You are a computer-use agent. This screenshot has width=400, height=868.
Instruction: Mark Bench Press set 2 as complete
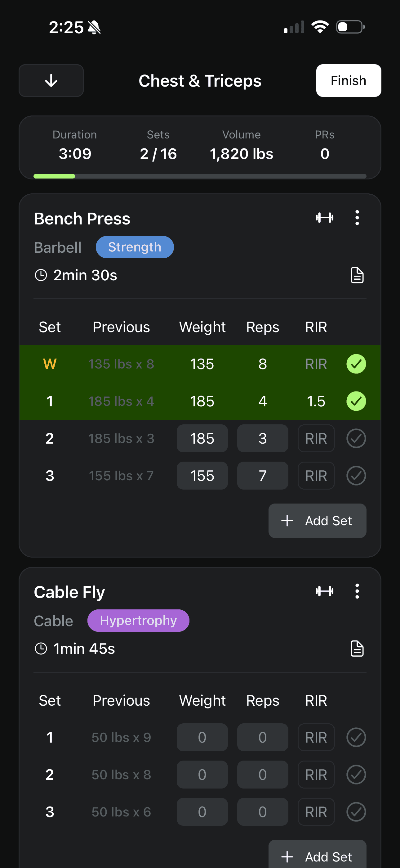click(356, 438)
